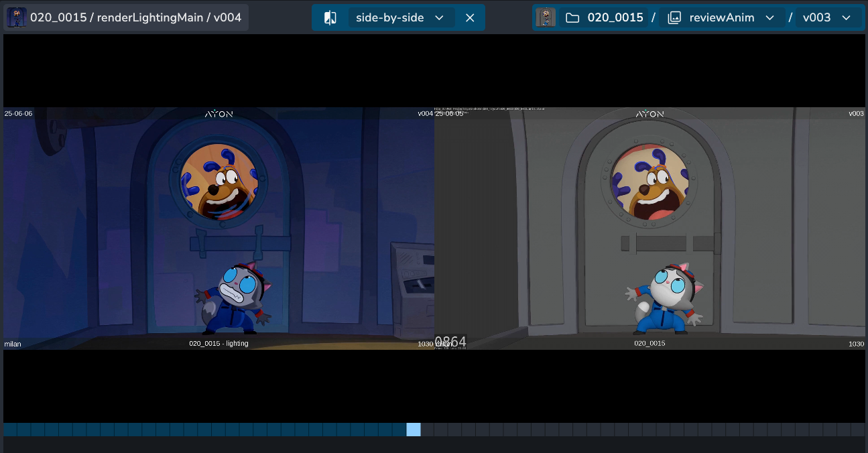Seek to the first frame of timeline

click(10, 430)
